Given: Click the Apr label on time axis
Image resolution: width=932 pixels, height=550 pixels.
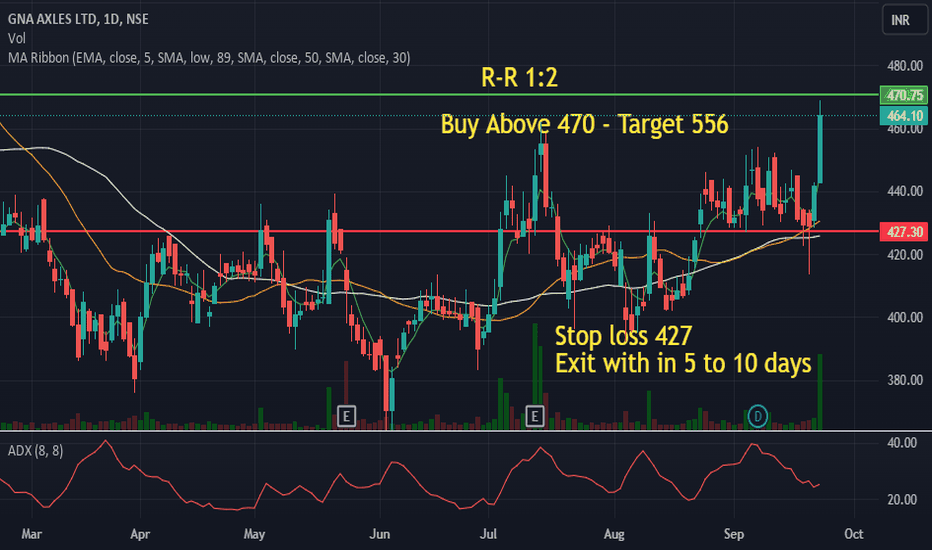Looking at the screenshot, I should 140,534.
